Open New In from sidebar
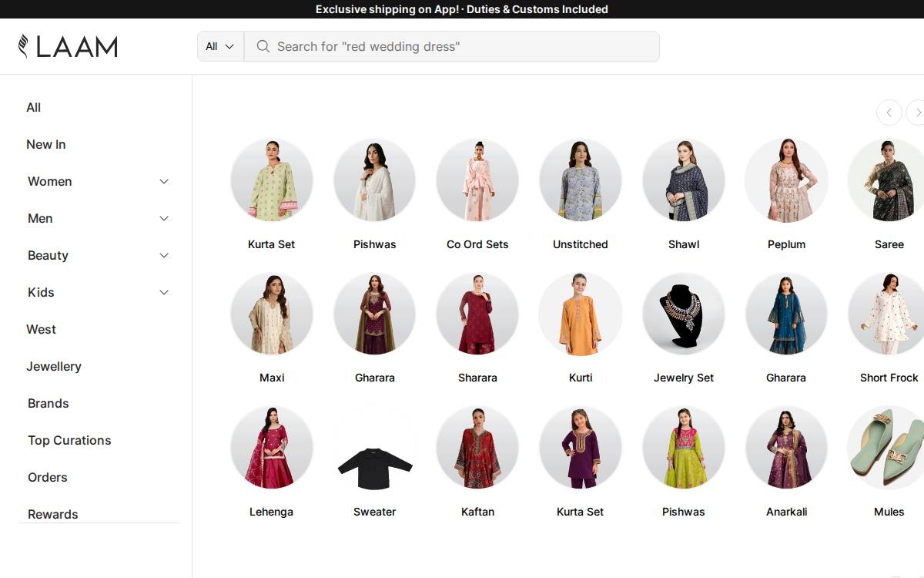 [x=45, y=144]
